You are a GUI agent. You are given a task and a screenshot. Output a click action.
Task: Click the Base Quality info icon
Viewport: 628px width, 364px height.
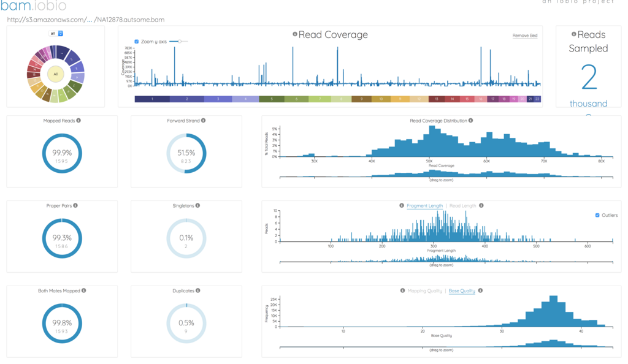coord(481,291)
